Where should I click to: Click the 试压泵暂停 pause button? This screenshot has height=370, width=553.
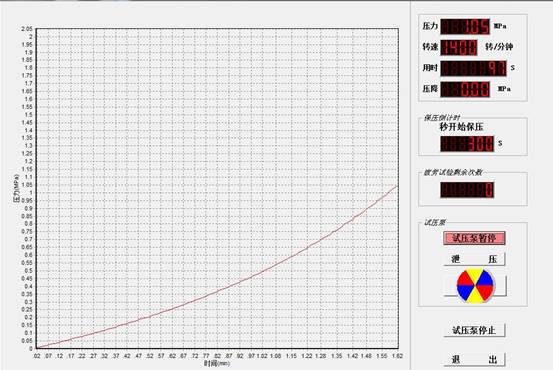tap(474, 238)
